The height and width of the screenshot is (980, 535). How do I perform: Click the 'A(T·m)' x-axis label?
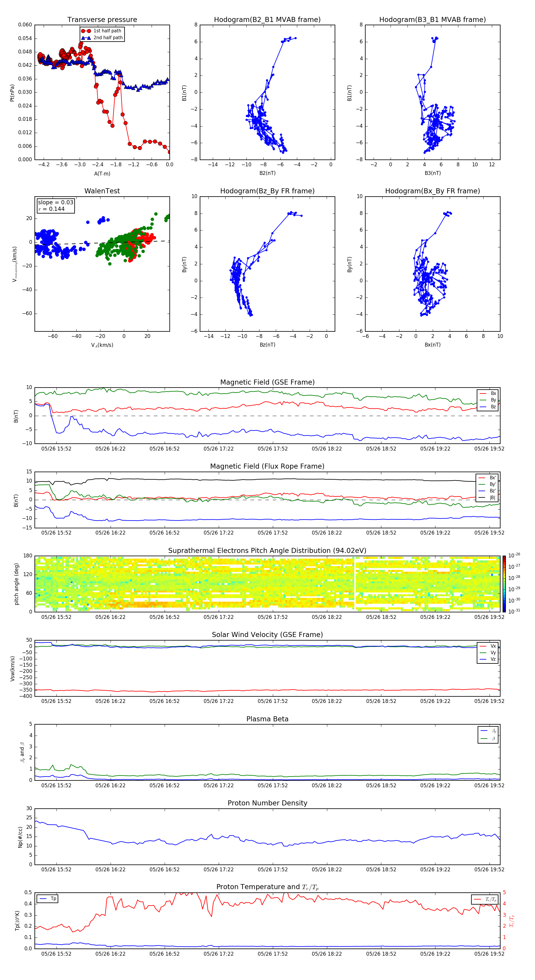pos(102,174)
